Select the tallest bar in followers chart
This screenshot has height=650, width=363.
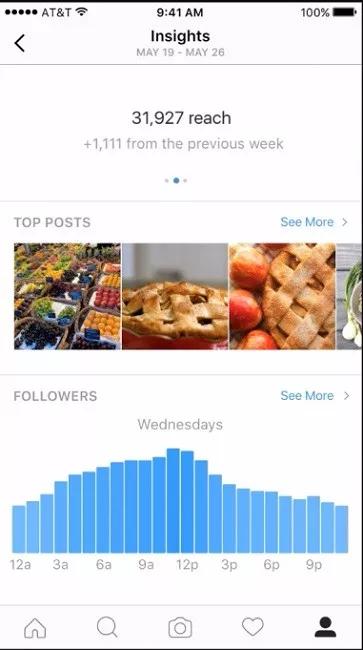[173, 500]
